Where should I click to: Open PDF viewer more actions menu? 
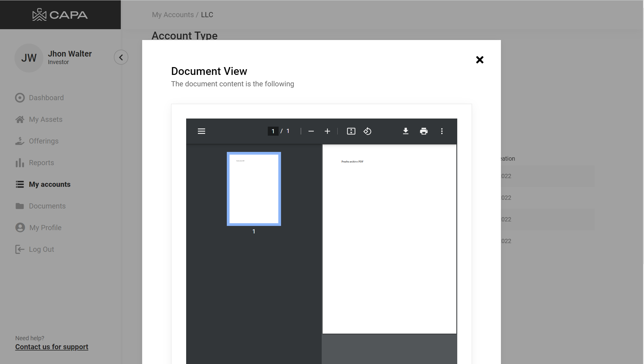442,131
